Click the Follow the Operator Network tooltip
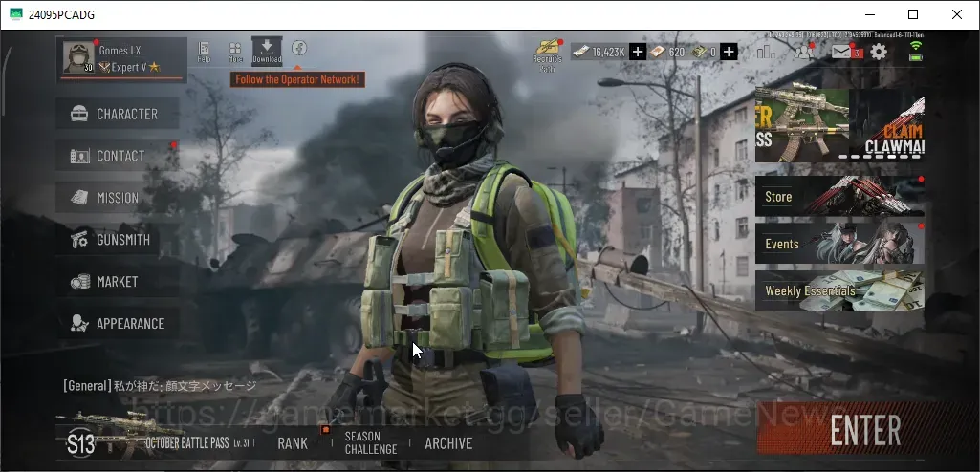The image size is (980, 472). coord(297,79)
